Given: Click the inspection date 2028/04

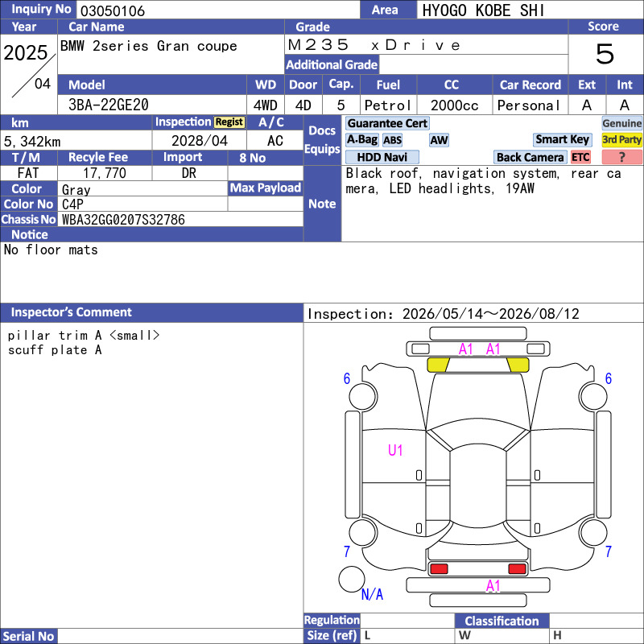Looking at the screenshot, I should coord(199,141).
